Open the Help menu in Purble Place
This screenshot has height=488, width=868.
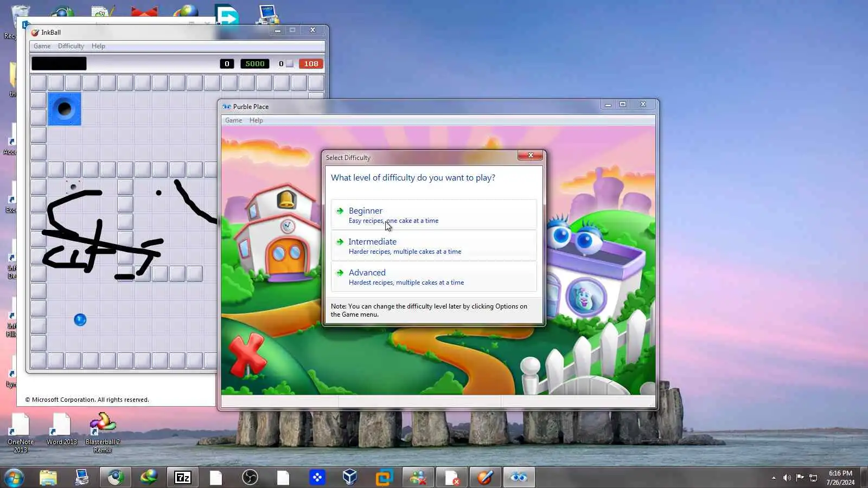256,120
